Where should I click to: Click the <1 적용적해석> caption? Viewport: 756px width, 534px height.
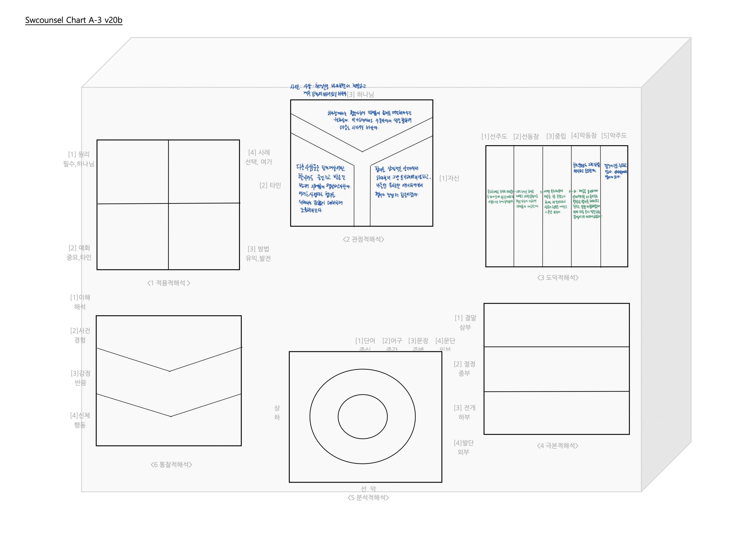click(169, 283)
